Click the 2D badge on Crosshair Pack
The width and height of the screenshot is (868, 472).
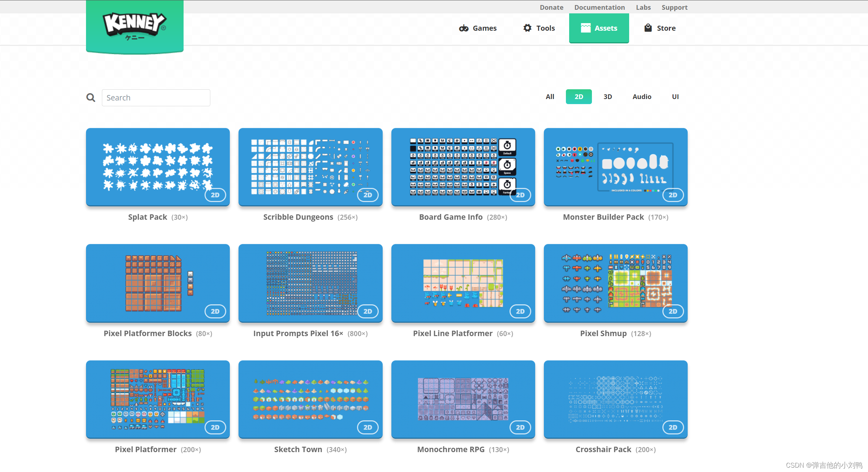[x=673, y=427]
